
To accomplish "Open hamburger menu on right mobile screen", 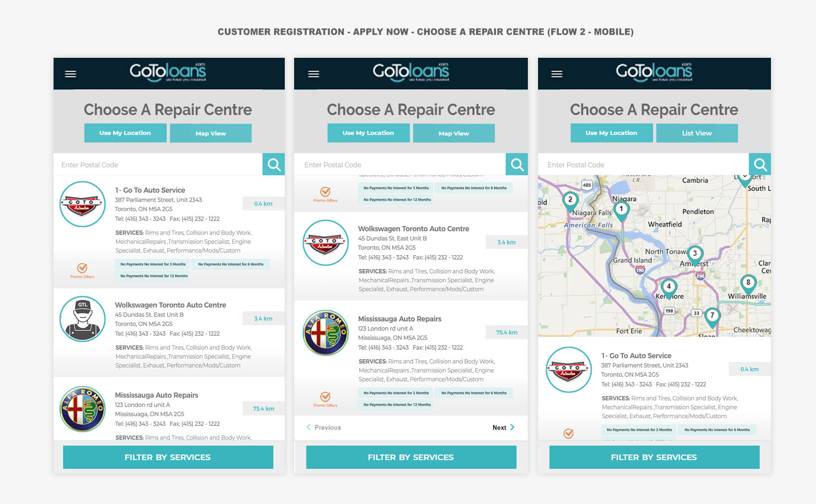I will point(557,74).
